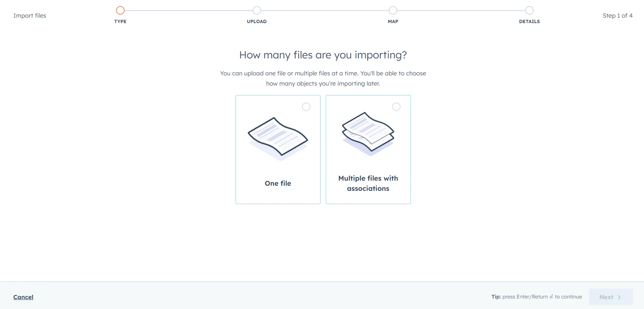The height and width of the screenshot is (309, 644).
Task: Select the Multiple files with associations radio button
Action: pyautogui.click(x=396, y=107)
